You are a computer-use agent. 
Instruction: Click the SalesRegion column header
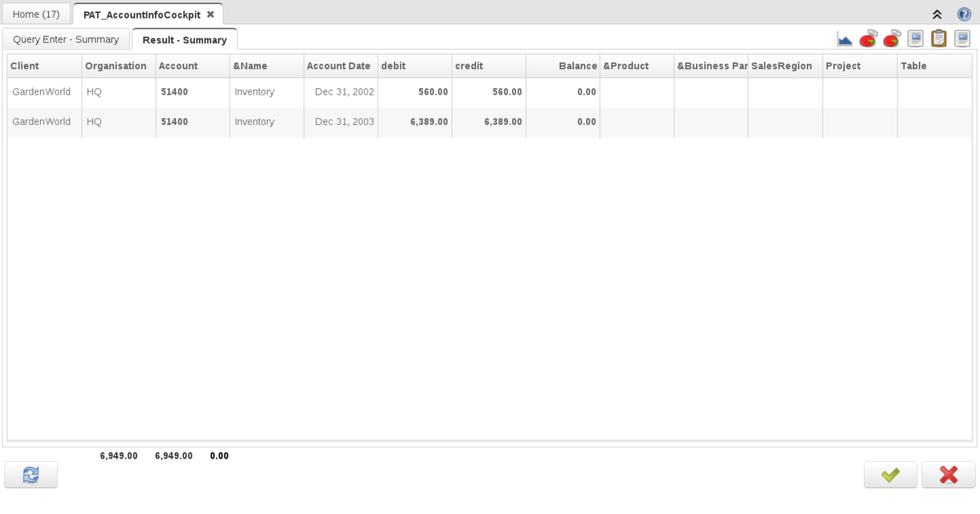[784, 66]
